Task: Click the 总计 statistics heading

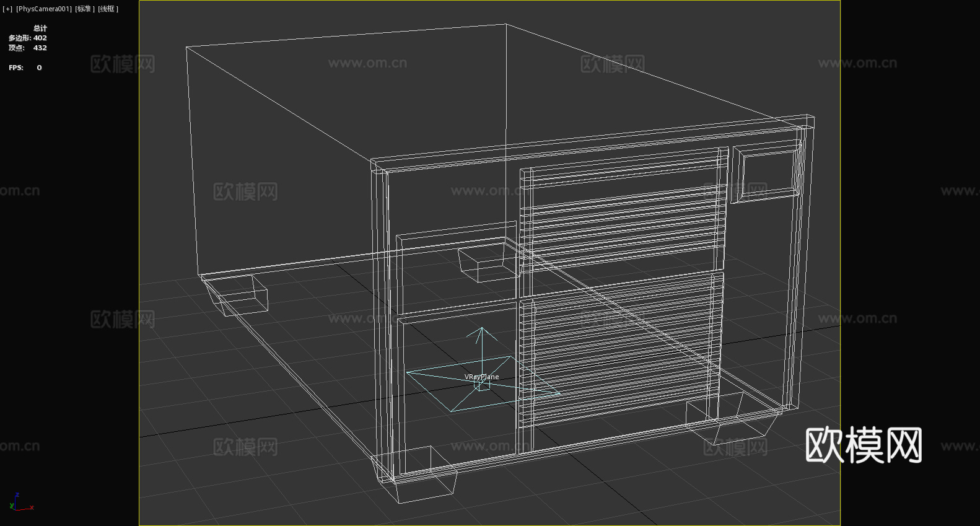Action: coord(40,28)
